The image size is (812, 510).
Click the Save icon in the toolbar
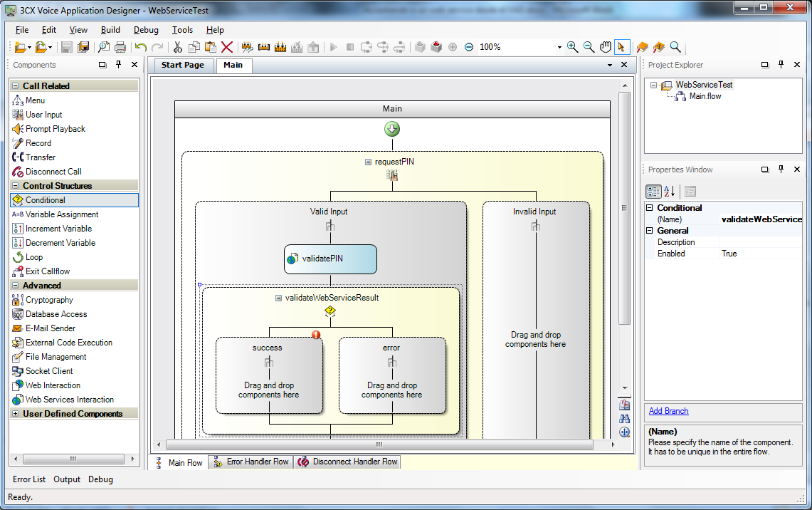click(x=66, y=47)
